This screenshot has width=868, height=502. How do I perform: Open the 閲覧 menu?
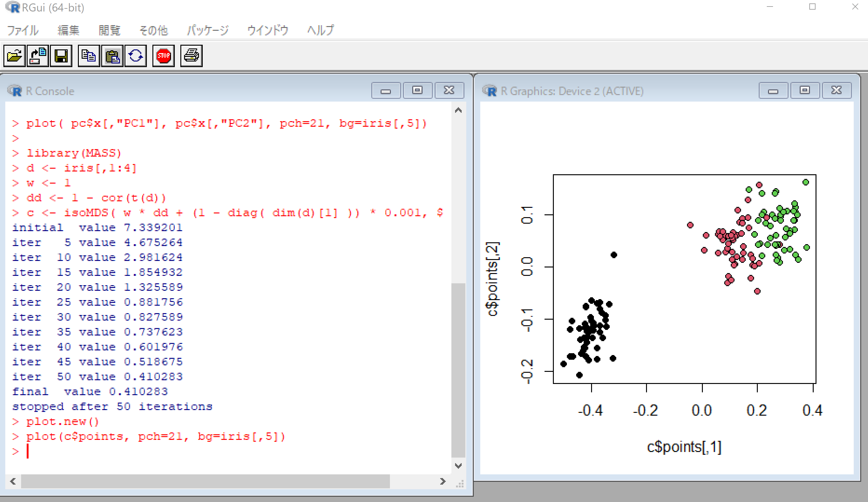pyautogui.click(x=110, y=30)
